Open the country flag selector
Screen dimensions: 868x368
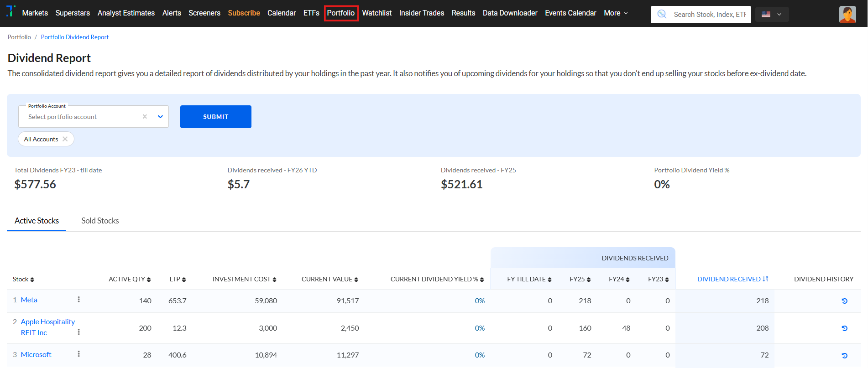click(772, 14)
